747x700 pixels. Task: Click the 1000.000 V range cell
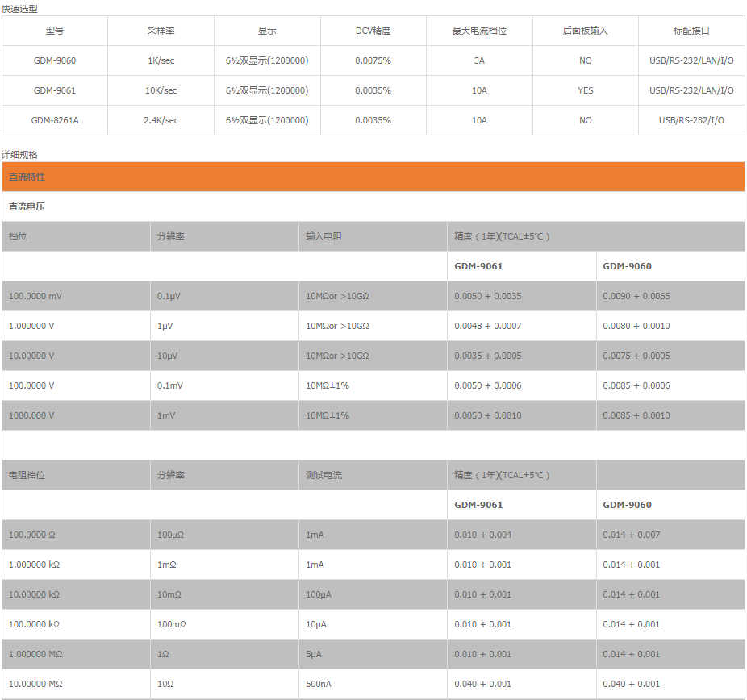point(76,415)
